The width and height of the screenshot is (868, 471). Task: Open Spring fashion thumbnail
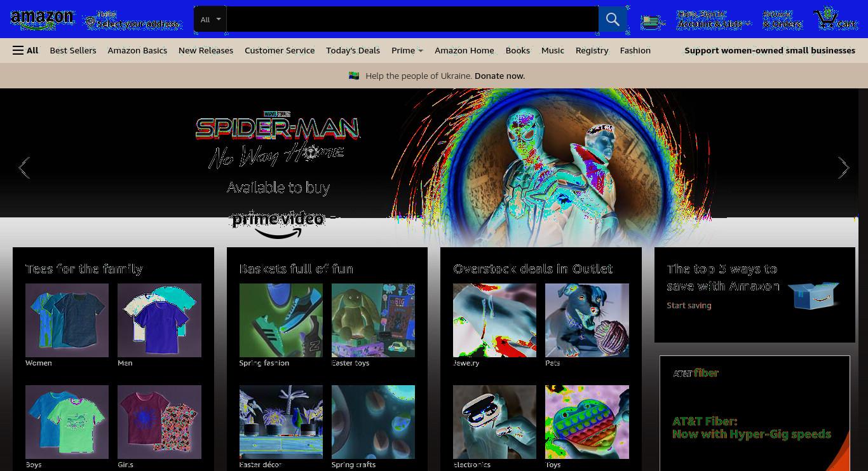click(x=281, y=320)
